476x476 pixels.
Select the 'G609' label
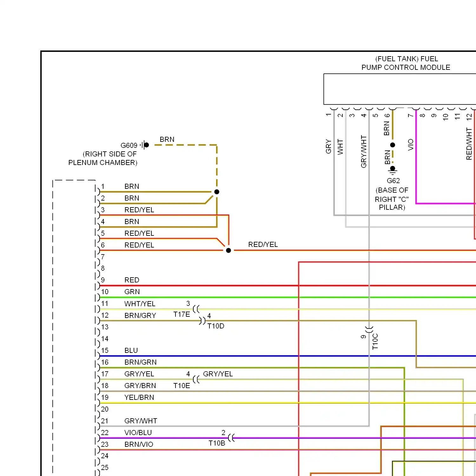point(129,145)
